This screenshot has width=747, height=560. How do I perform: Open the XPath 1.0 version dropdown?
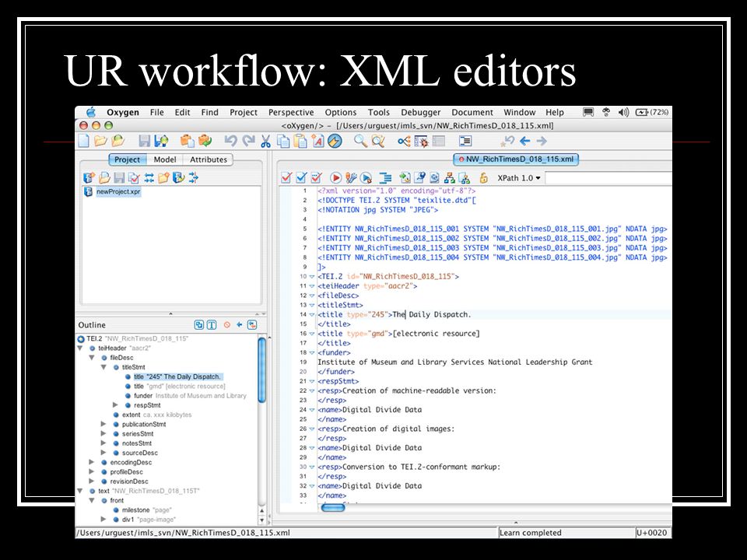[x=519, y=177]
